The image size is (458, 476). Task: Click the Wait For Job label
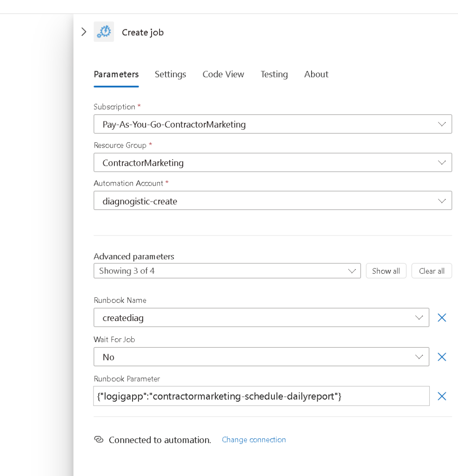click(114, 339)
